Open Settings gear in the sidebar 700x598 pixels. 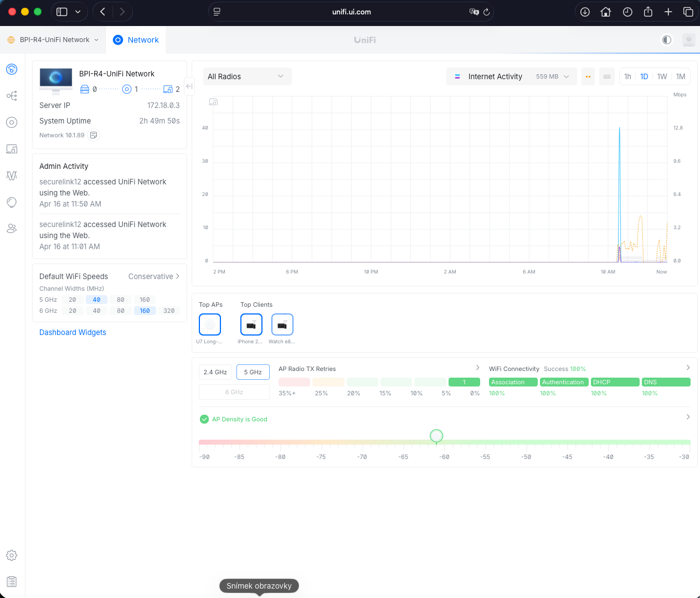12,555
